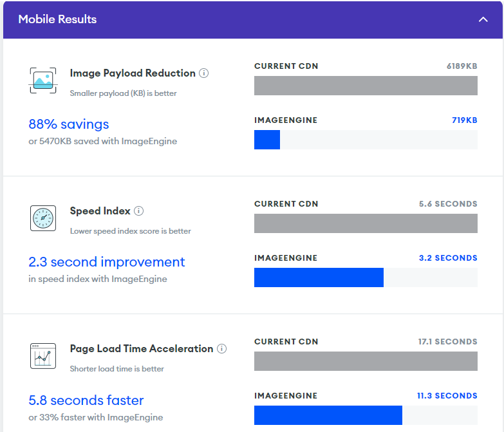
Task: Open info icon beside Speed Index
Action: coord(138,211)
